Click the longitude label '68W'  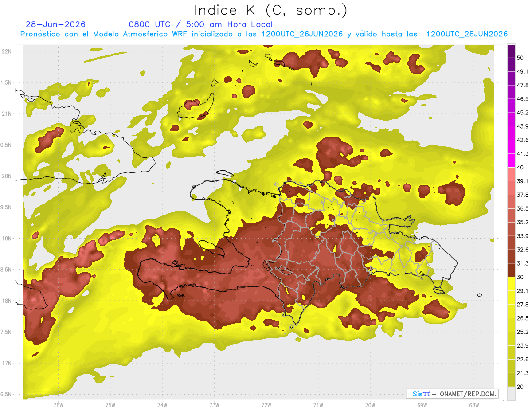click(474, 405)
